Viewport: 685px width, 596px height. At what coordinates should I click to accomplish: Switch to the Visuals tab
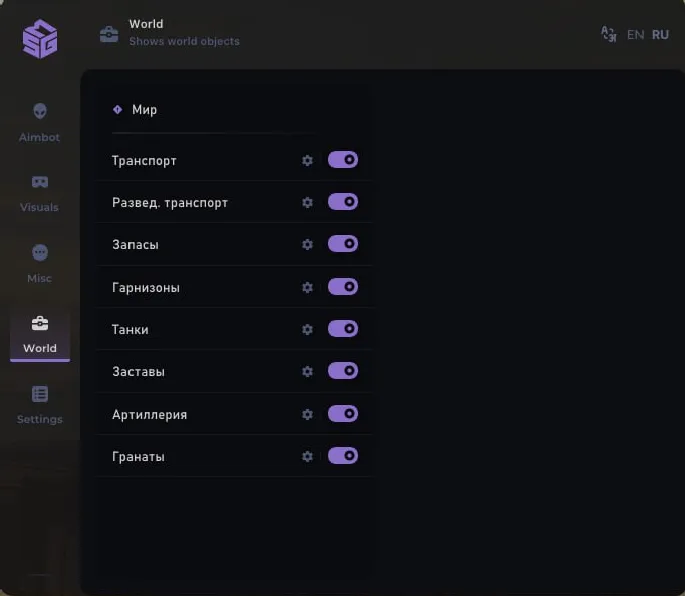[x=40, y=192]
